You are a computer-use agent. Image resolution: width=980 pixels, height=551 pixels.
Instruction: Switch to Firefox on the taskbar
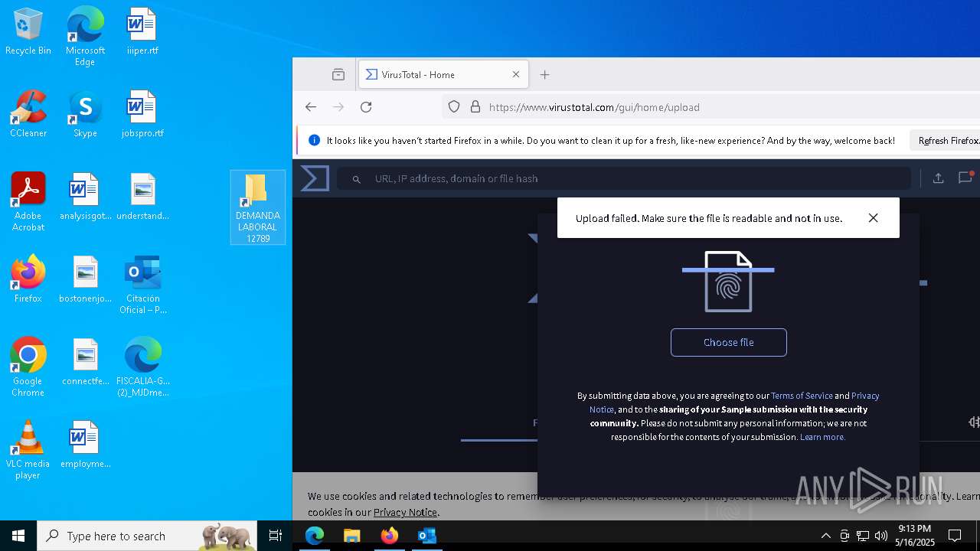pyautogui.click(x=390, y=536)
